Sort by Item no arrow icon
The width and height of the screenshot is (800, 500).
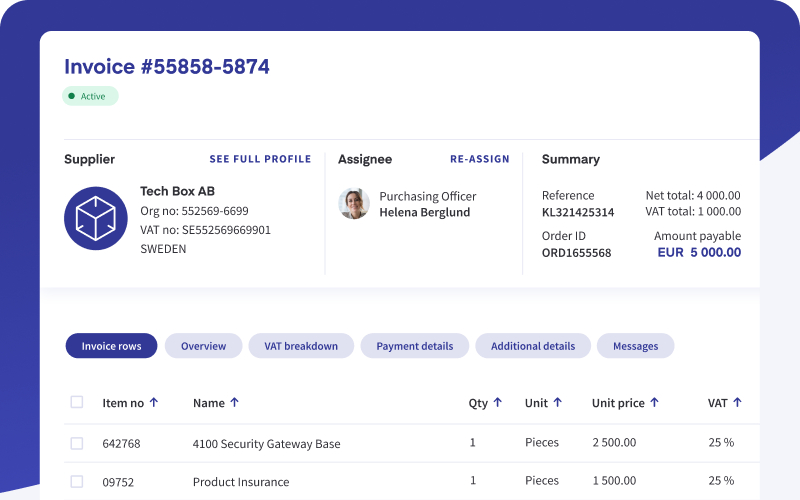point(154,403)
